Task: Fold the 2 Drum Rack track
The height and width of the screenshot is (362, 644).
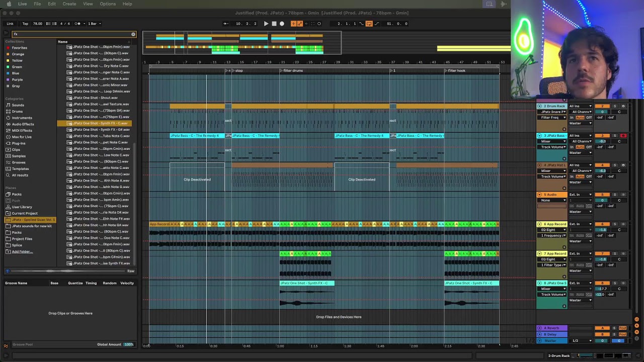Action: click(540, 106)
